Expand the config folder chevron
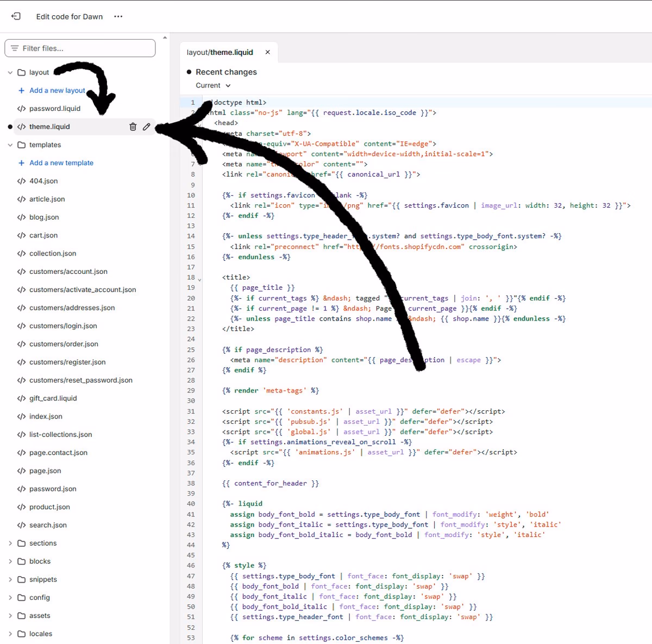The height and width of the screenshot is (644, 652). click(x=10, y=597)
